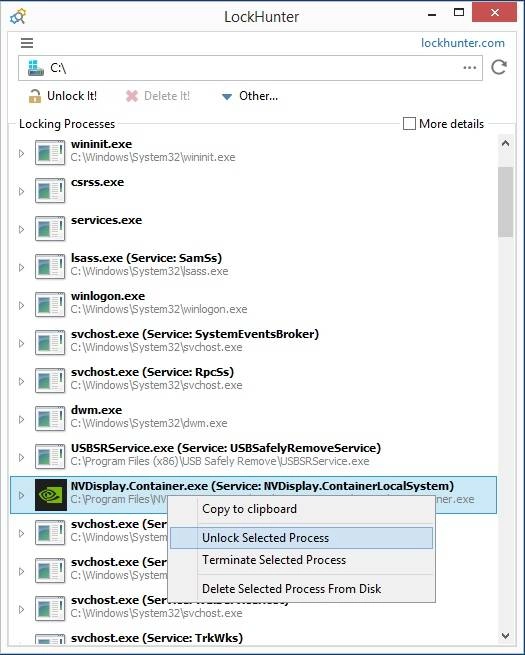Click the lsass.exe process icon
Screen dimensions: 525x655
(x=50, y=267)
